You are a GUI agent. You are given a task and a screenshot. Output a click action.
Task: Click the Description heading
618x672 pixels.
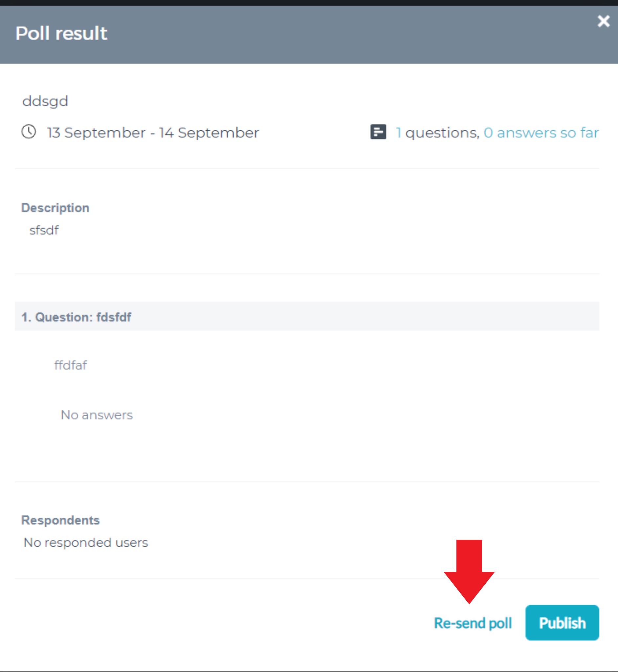pyautogui.click(x=55, y=208)
